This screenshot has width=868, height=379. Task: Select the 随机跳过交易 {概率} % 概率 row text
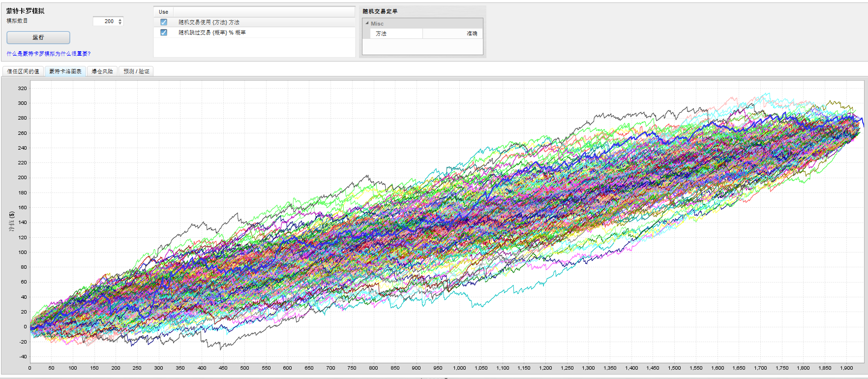tap(212, 32)
